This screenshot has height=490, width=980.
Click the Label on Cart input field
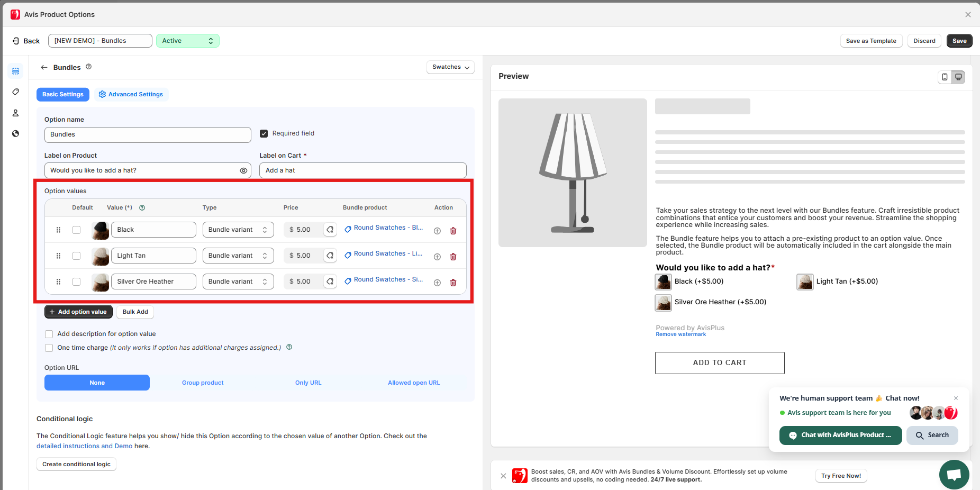(x=362, y=170)
